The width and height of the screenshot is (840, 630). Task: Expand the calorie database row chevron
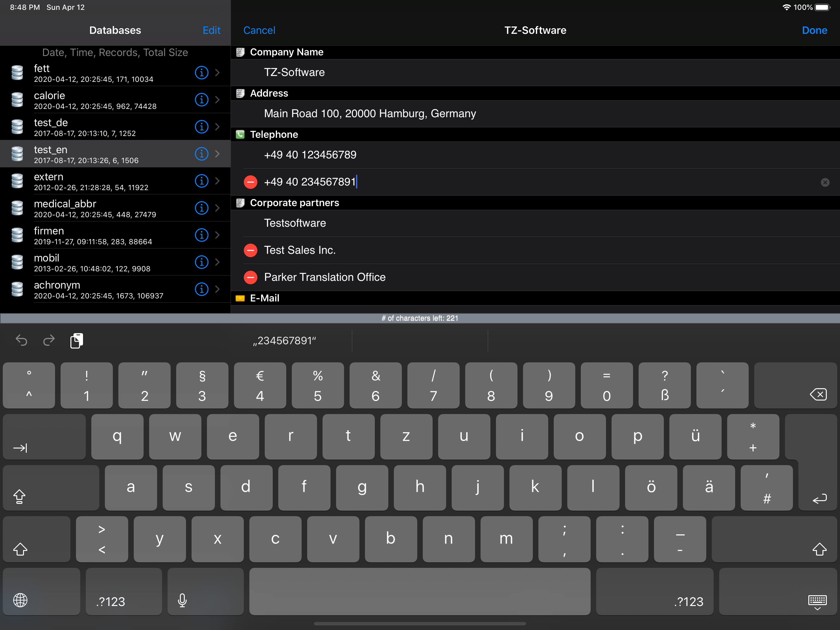coord(217,100)
